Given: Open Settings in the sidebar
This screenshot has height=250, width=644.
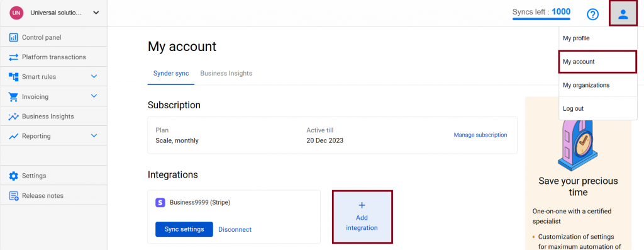Looking at the screenshot, I should (53, 176).
